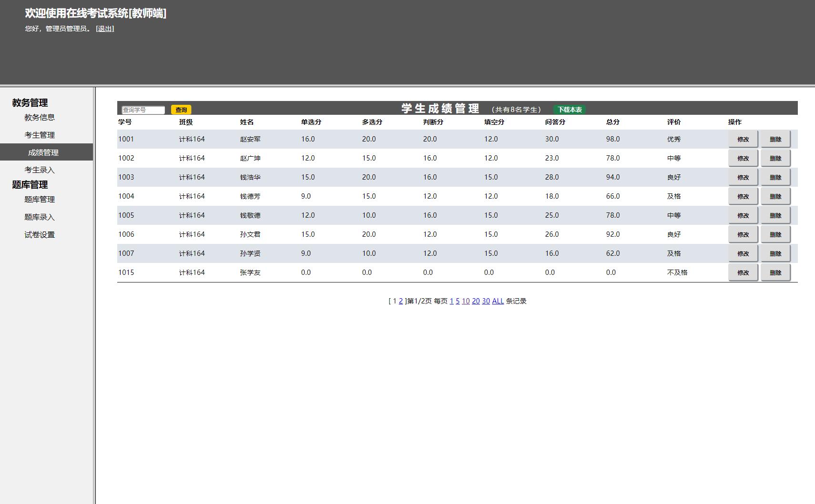Delete student 1007 孙学贤
This screenshot has height=504, width=815.
(x=775, y=253)
